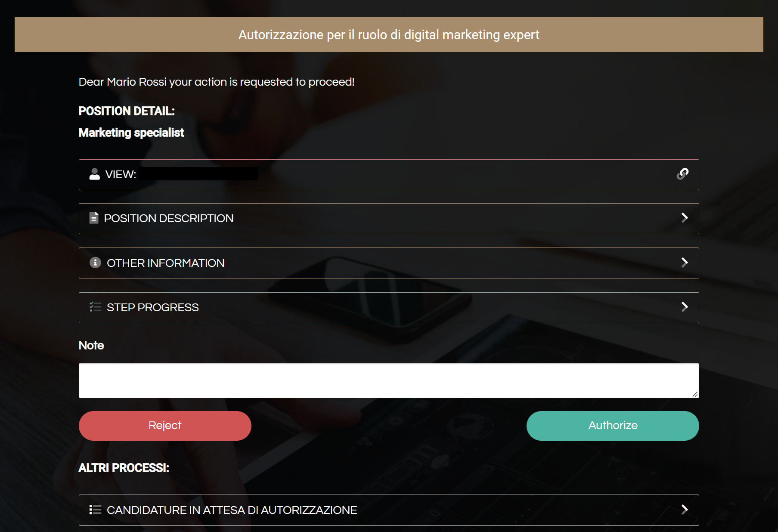The height and width of the screenshot is (532, 778).
Task: Reject the authorization request
Action: tap(165, 426)
